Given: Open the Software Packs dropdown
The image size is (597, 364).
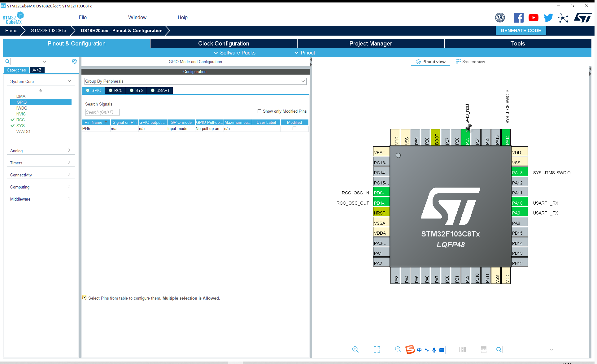Looking at the screenshot, I should pyautogui.click(x=235, y=53).
